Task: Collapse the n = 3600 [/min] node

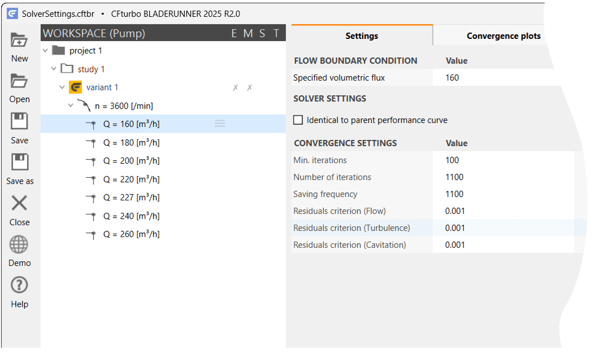Action: coord(70,105)
